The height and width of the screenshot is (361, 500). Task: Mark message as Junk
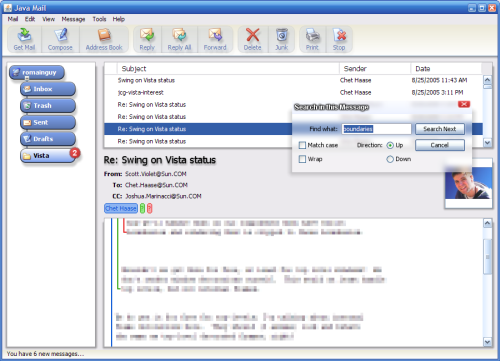282,39
